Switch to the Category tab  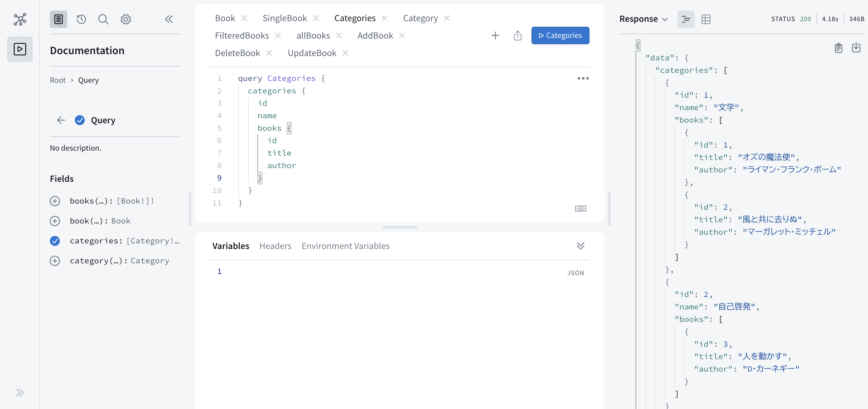point(421,18)
